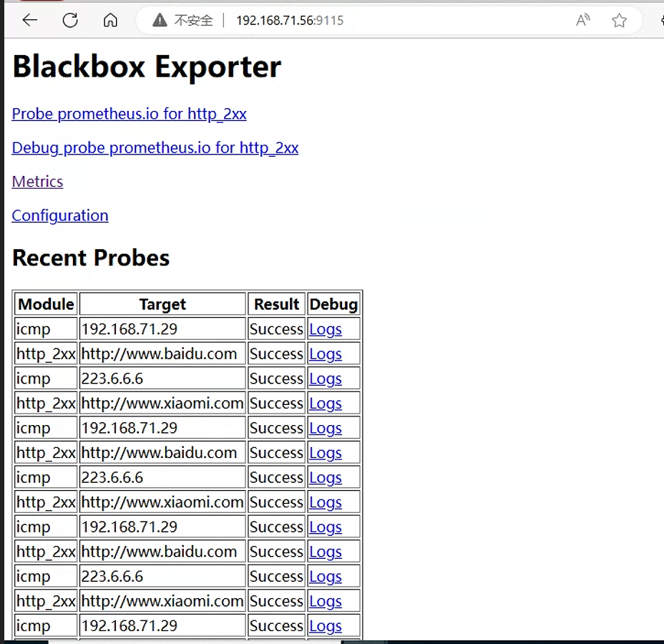Open Logs for the first www.xiaomi.com probe
This screenshot has width=664, height=644.
coord(326,404)
